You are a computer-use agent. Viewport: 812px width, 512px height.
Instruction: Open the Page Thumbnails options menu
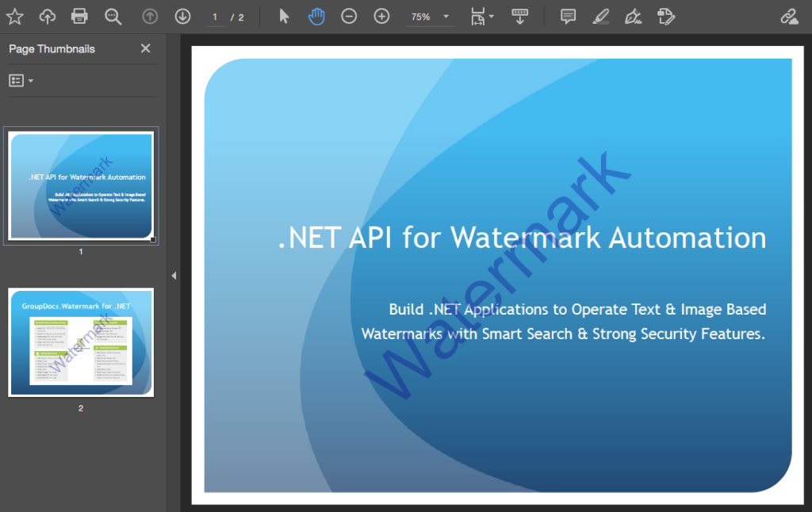pyautogui.click(x=21, y=80)
